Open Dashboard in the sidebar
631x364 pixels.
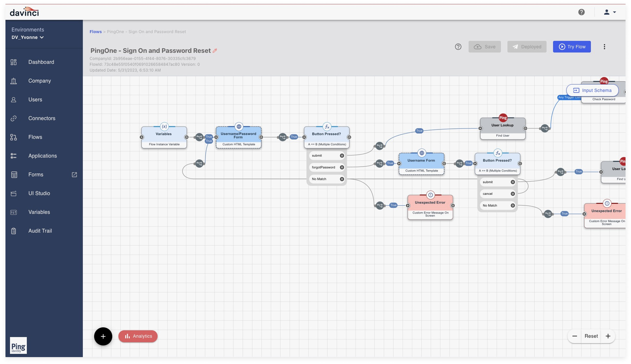[41, 62]
